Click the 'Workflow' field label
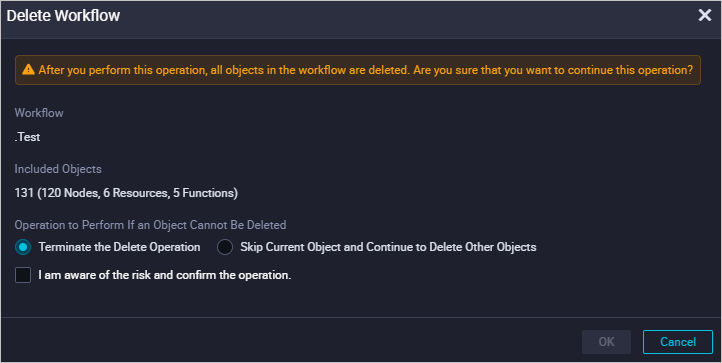The height and width of the screenshot is (363, 722). tap(39, 113)
